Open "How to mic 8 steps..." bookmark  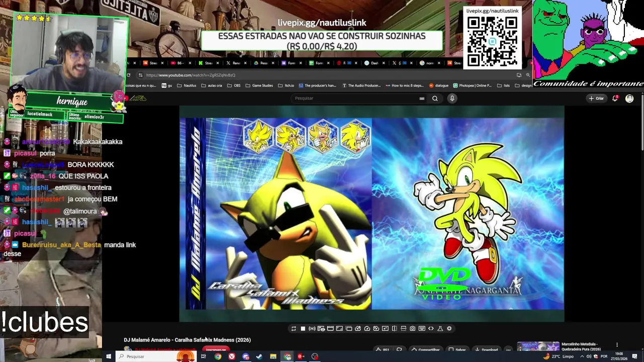[x=406, y=85]
